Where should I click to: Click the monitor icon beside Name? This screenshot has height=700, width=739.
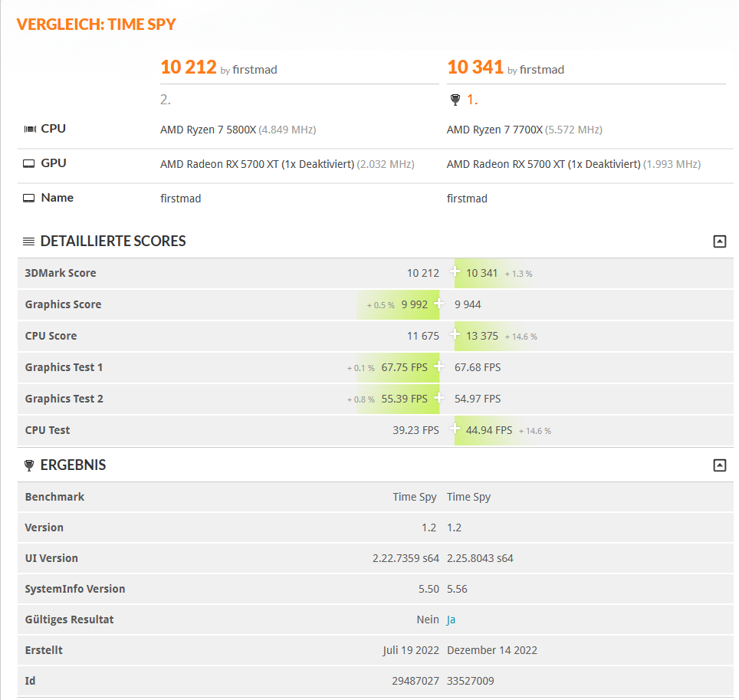point(29,198)
